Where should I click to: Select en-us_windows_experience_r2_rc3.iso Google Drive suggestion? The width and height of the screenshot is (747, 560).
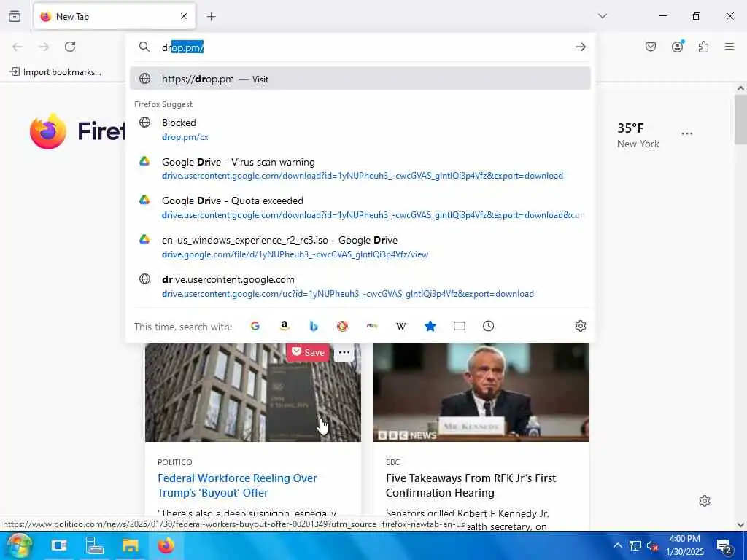(360, 246)
